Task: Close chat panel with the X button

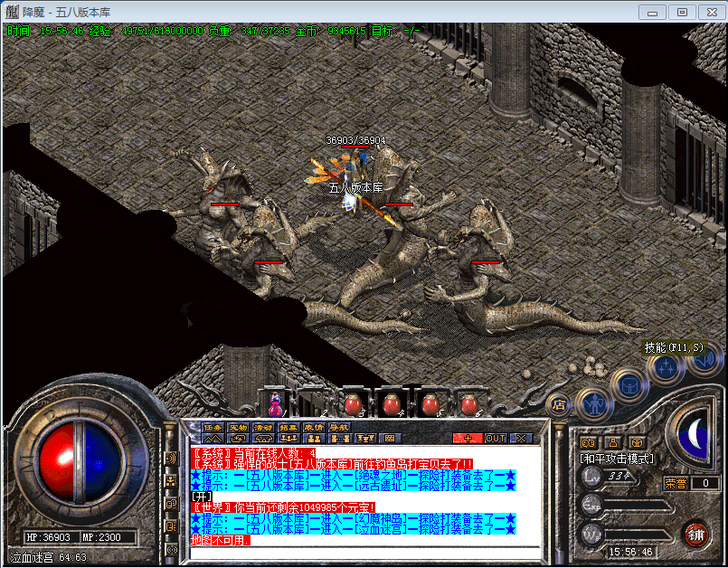Action: (522, 438)
